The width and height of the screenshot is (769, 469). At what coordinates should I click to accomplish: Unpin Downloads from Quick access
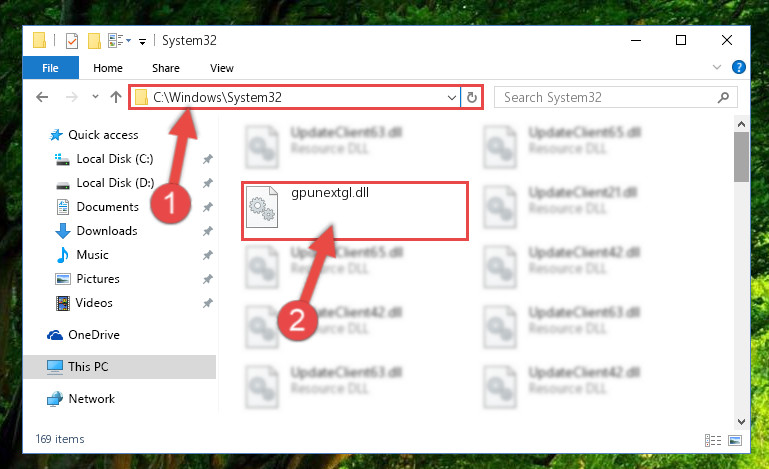tap(208, 231)
